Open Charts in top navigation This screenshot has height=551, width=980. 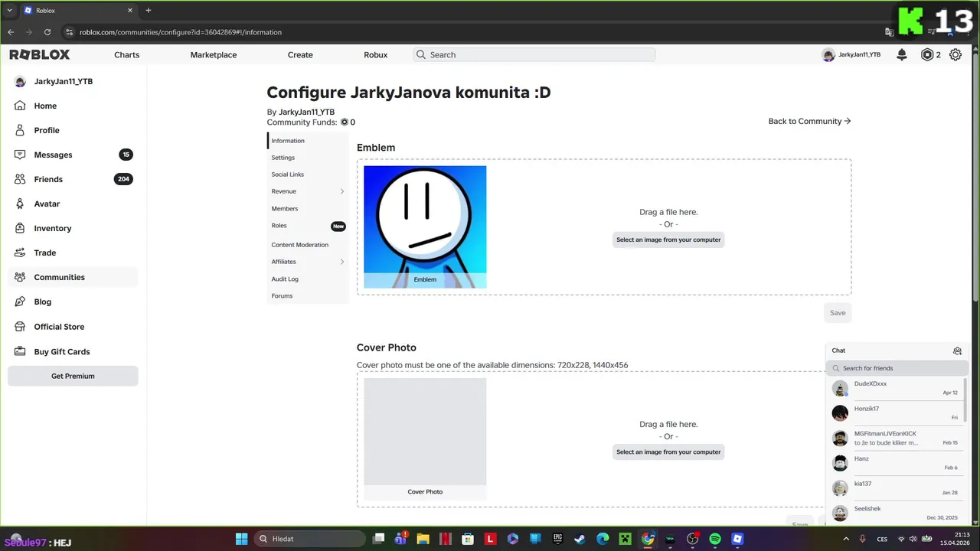tap(127, 55)
